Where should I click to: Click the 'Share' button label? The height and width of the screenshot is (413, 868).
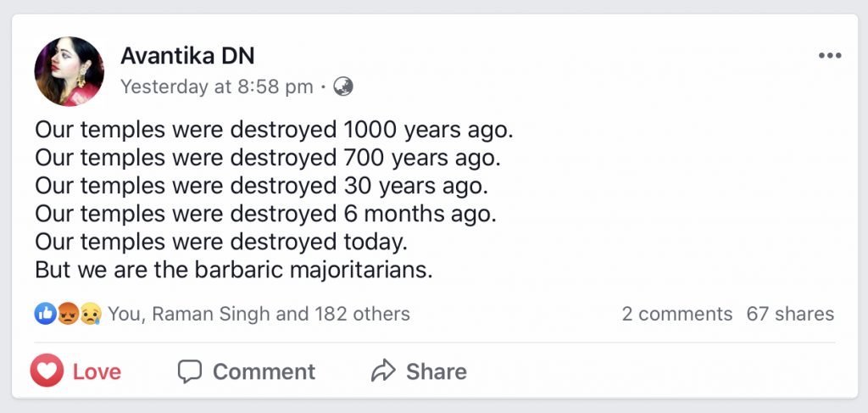436,371
